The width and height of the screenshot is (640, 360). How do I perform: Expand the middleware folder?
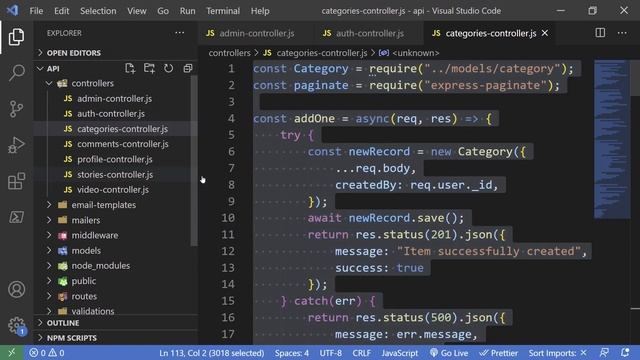(116, 235)
